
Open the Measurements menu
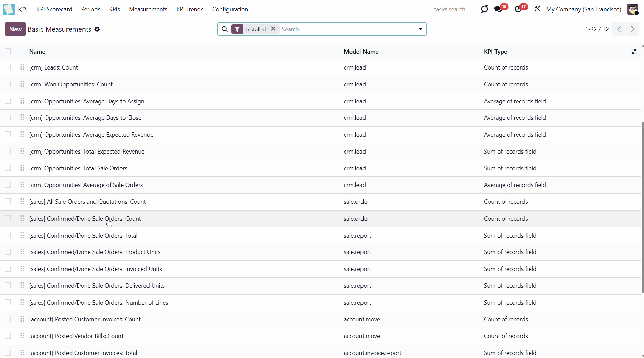pos(148,9)
